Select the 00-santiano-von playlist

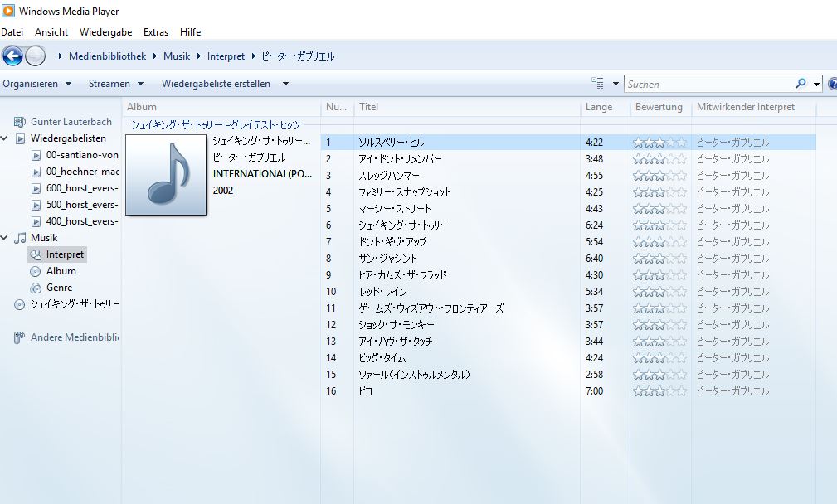pos(82,155)
